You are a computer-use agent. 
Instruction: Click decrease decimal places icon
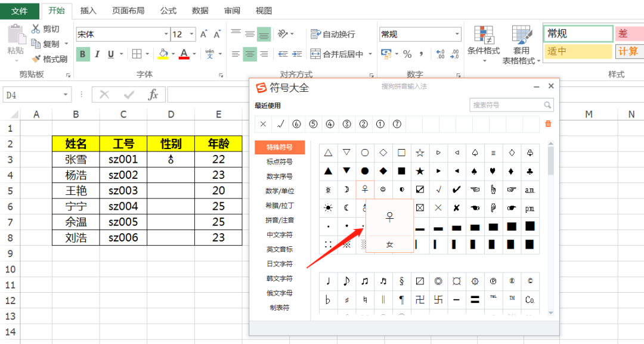tap(454, 54)
